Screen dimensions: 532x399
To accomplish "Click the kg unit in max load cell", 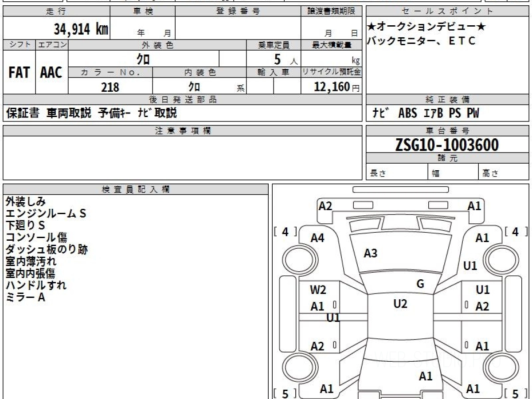I will tap(356, 61).
